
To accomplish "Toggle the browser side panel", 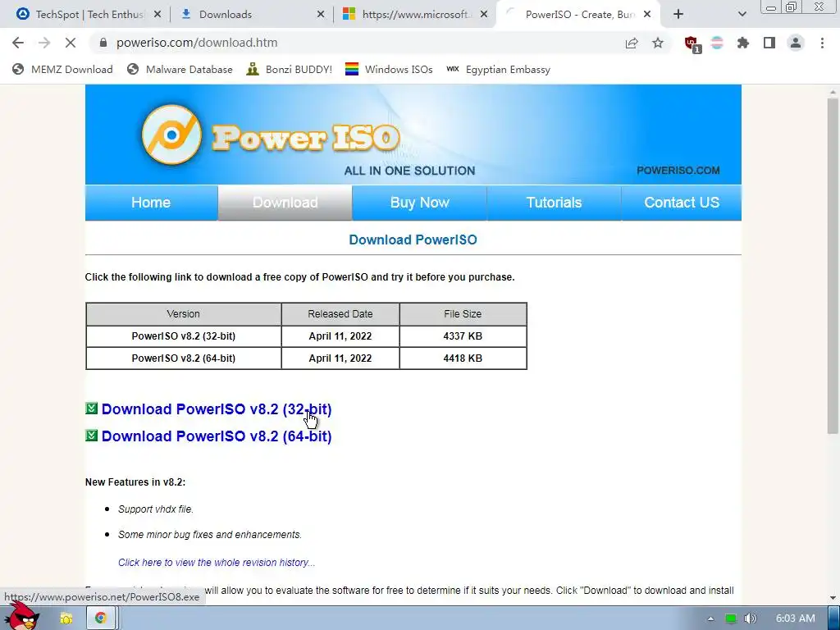I will (769, 43).
